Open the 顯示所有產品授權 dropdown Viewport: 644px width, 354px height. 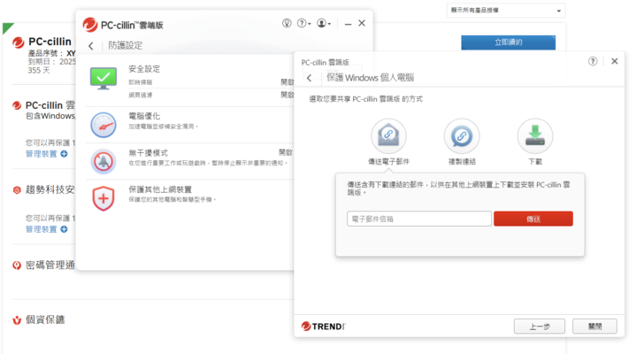tap(506, 11)
